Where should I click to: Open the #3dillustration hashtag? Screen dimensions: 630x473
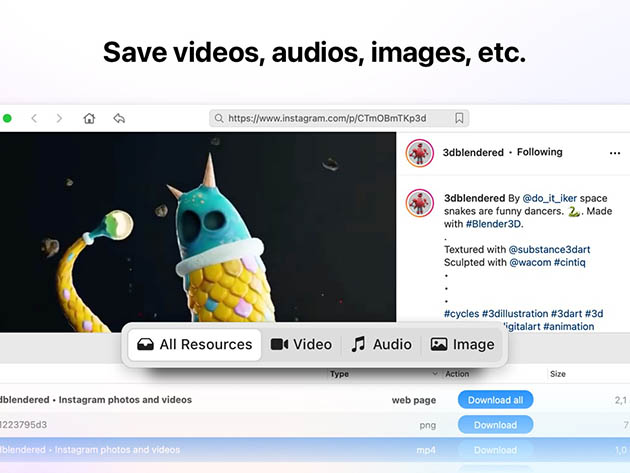(515, 313)
